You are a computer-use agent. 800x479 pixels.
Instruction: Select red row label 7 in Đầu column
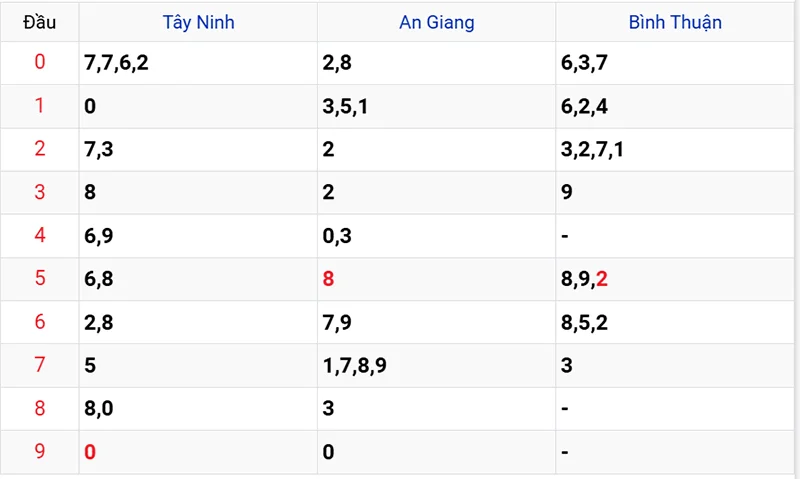click(x=40, y=365)
